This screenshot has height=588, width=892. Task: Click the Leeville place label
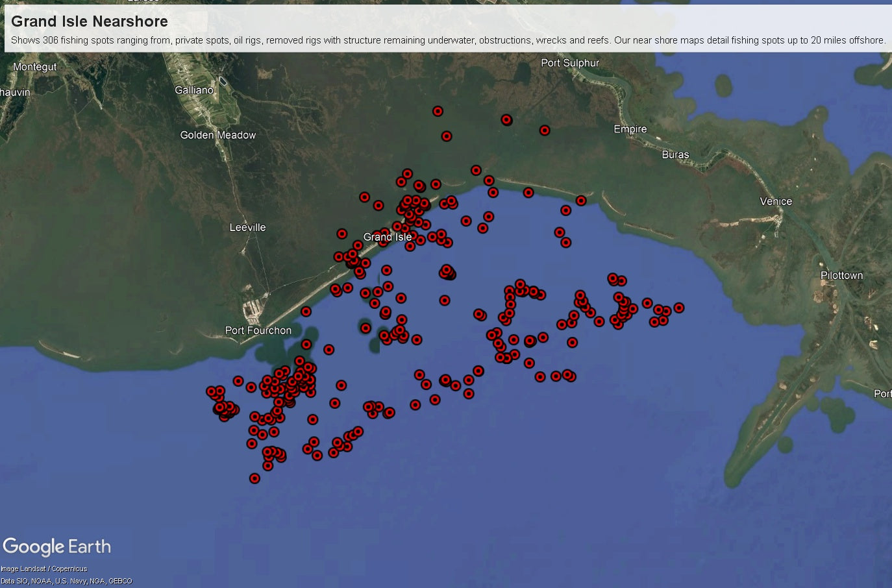click(x=249, y=227)
